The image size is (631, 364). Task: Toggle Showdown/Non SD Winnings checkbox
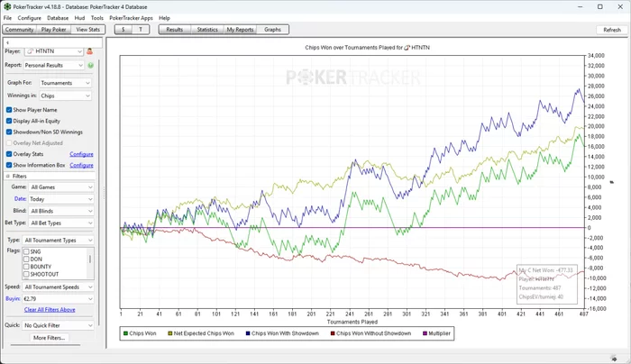pyautogui.click(x=9, y=132)
